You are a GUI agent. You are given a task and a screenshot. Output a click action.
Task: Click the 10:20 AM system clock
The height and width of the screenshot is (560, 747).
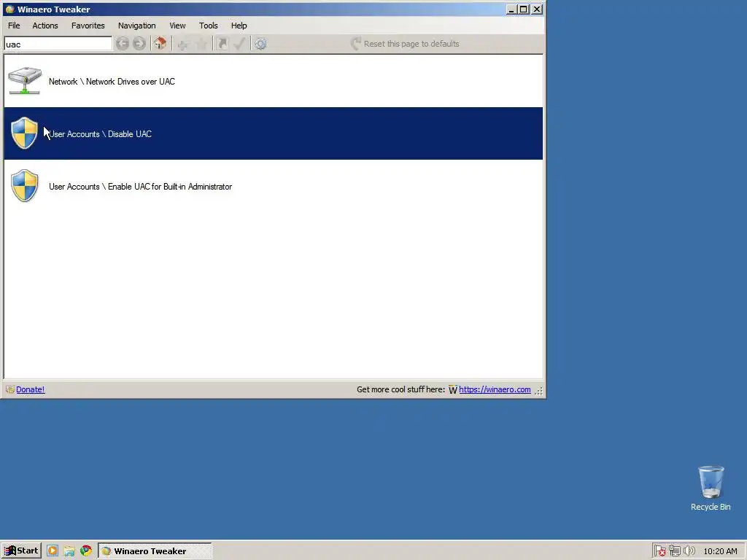(720, 551)
